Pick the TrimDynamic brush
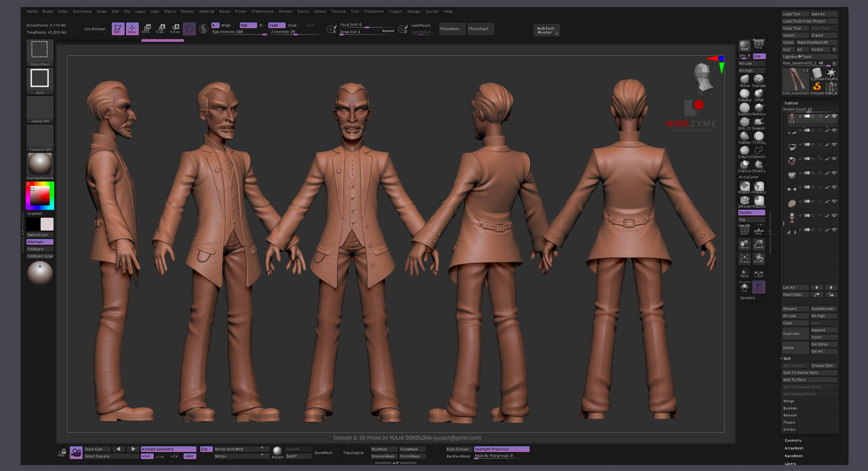The height and width of the screenshot is (471, 868). pos(759,137)
